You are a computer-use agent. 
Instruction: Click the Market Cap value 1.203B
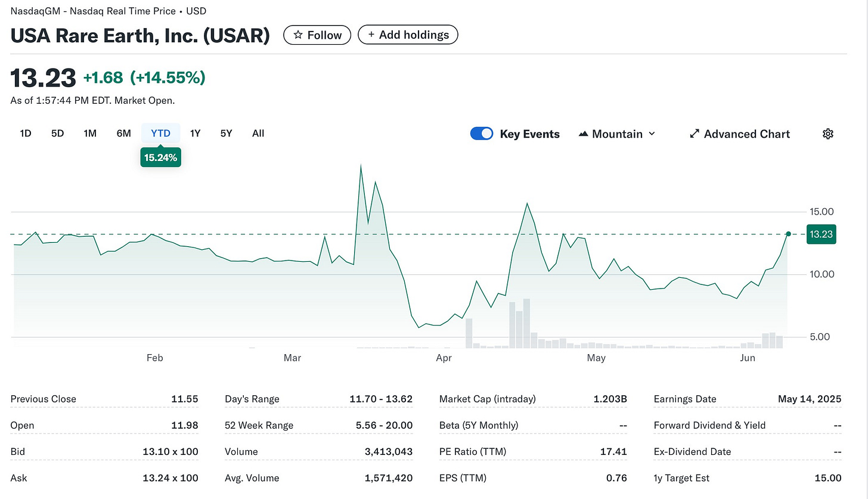point(610,399)
